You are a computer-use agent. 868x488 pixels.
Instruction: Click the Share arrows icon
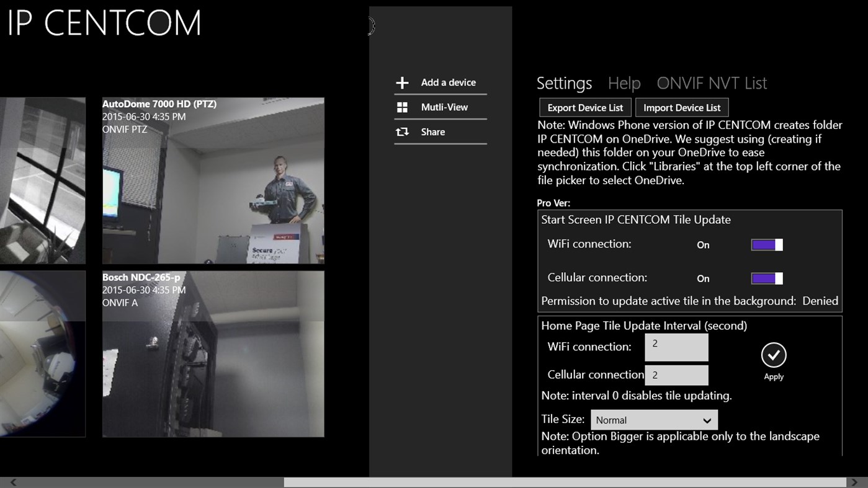click(402, 132)
